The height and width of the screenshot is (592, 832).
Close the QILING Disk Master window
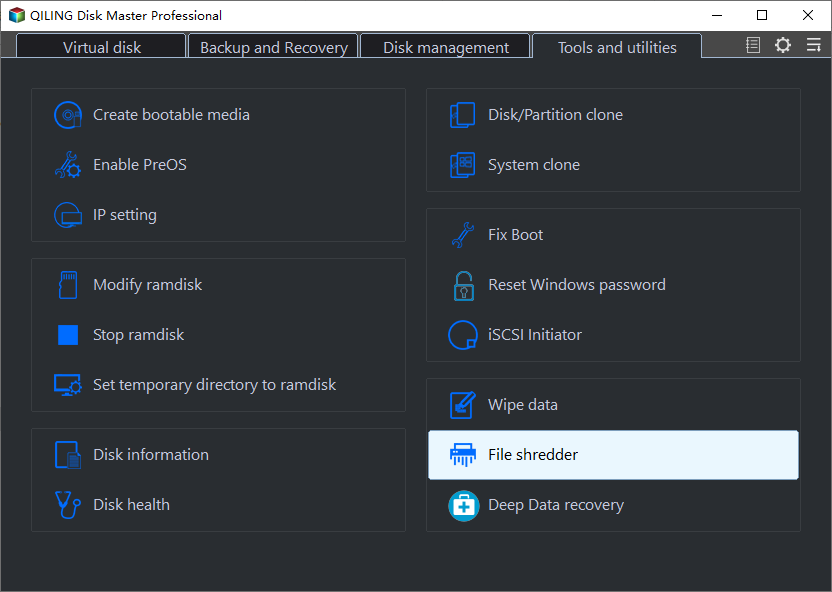pyautogui.click(x=808, y=15)
